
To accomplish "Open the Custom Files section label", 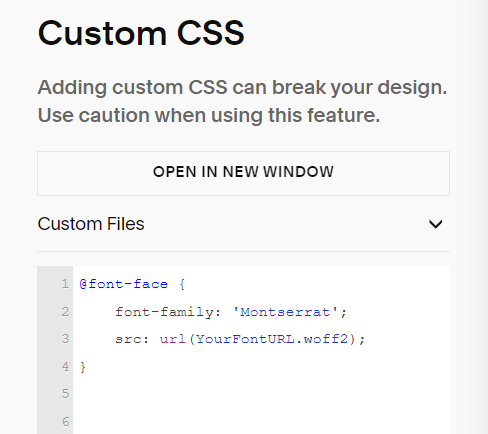I will pos(91,224).
